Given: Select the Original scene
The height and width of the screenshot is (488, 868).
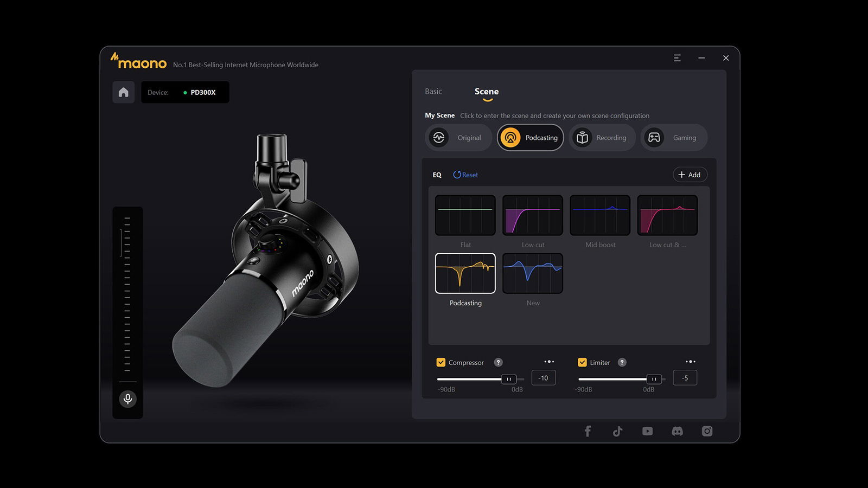Looking at the screenshot, I should 458,138.
